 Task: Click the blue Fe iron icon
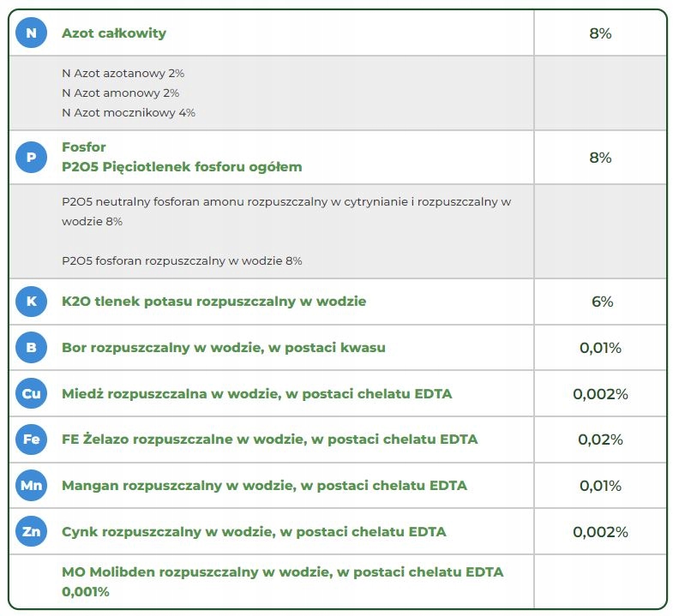coord(32,440)
